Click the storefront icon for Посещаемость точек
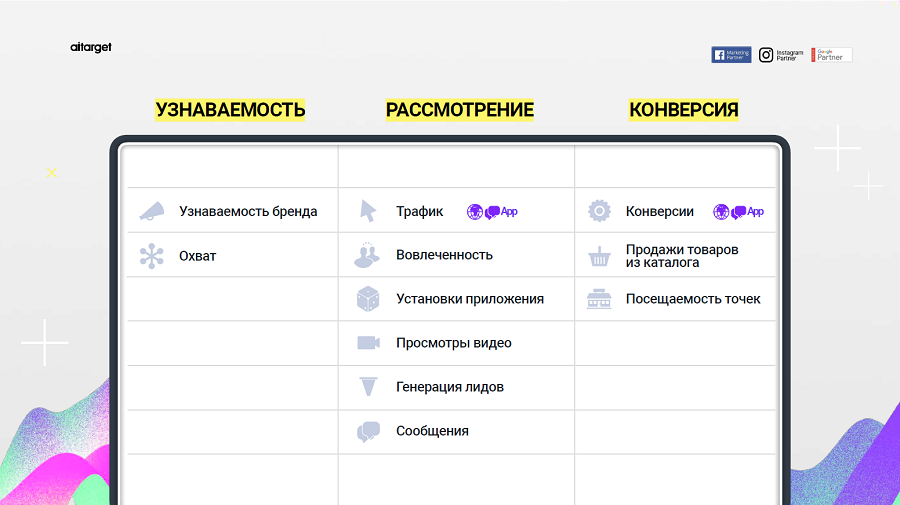Screen dimensions: 900x505 (x=599, y=299)
